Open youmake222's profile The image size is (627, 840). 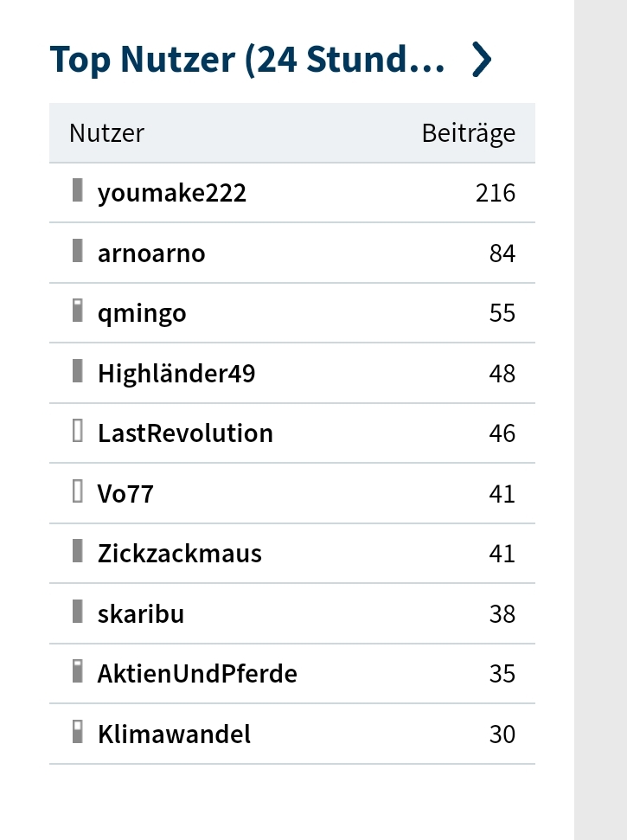coord(172,192)
